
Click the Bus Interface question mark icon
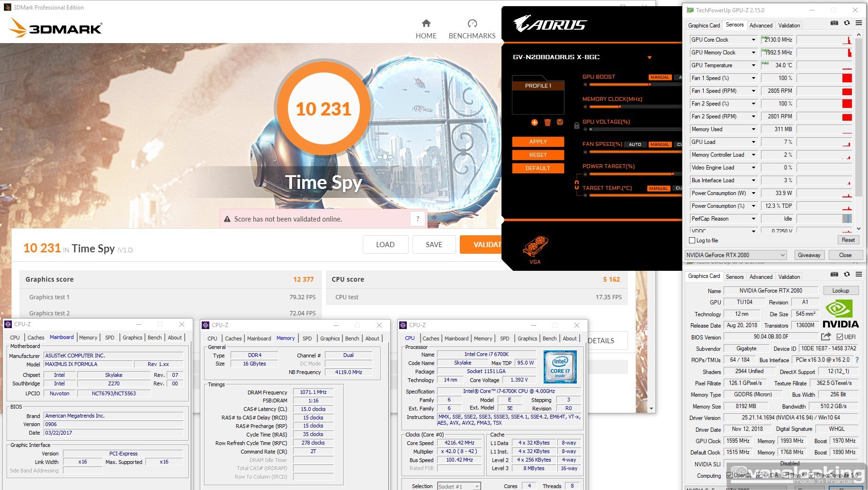pyautogui.click(x=857, y=360)
